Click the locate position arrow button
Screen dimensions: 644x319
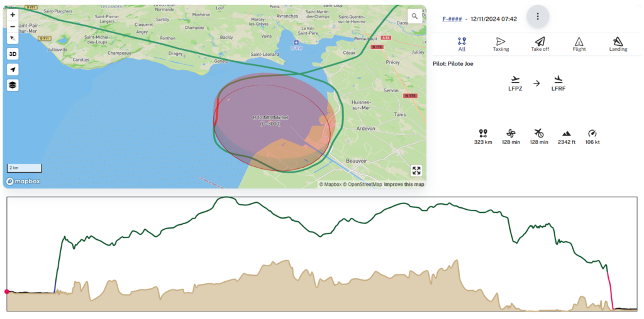(13, 70)
